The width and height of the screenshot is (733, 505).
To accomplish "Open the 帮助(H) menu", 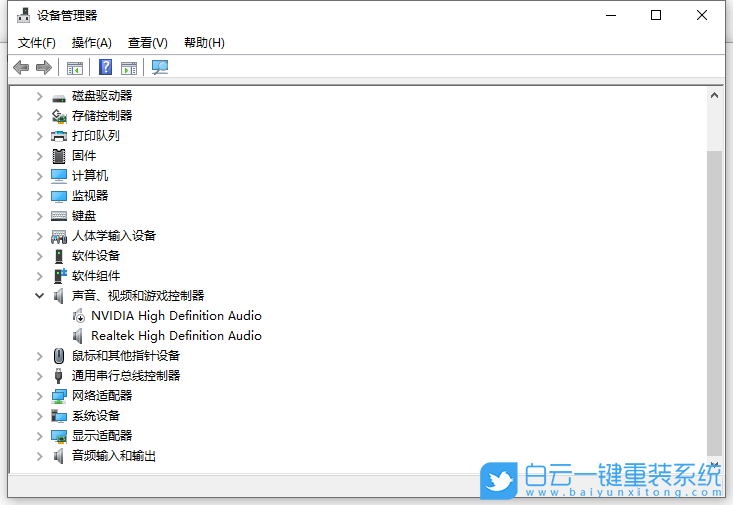I will [x=204, y=43].
